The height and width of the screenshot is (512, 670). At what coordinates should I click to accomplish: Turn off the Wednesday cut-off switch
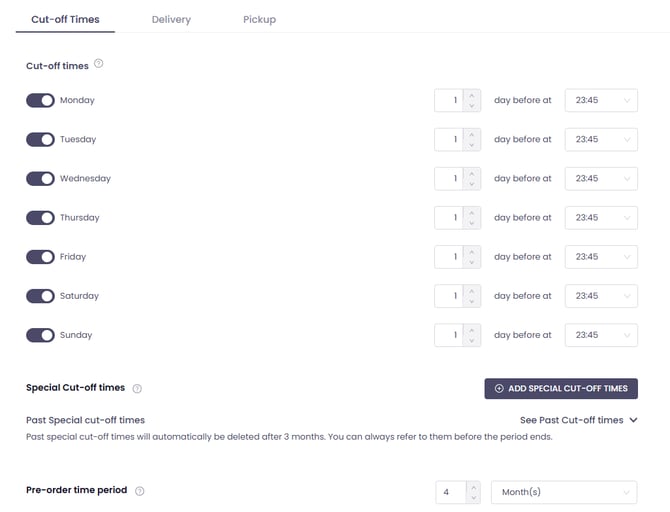(40, 179)
